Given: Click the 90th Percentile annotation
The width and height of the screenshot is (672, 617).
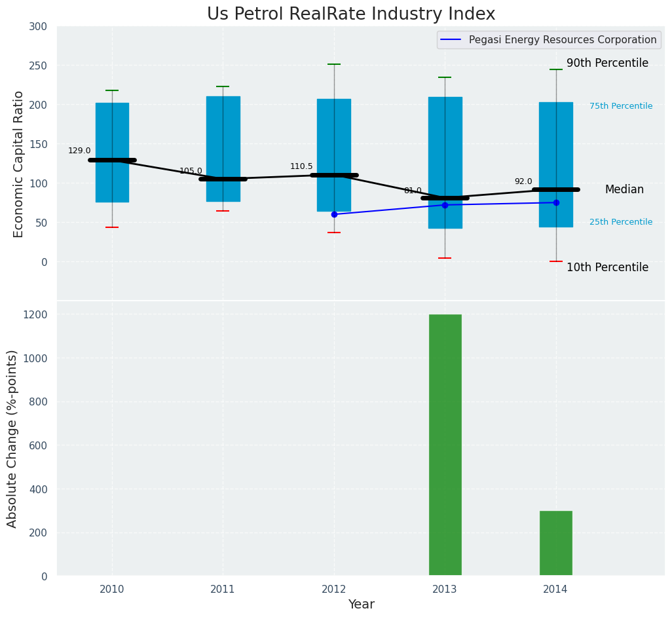Looking at the screenshot, I should pos(607,64).
